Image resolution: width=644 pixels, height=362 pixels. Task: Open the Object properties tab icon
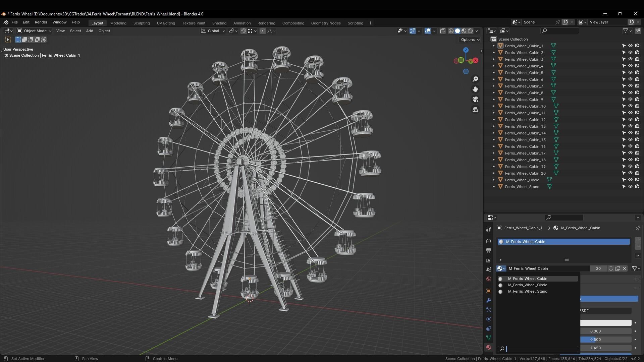(489, 291)
